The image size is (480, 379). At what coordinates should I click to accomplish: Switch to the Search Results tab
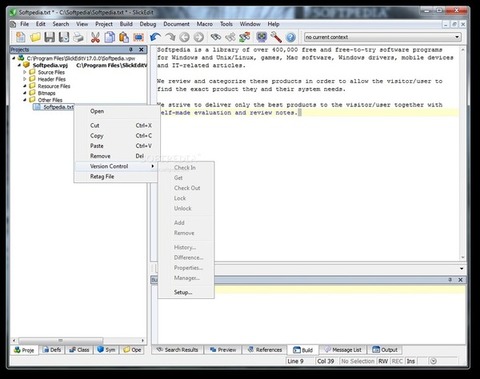click(177, 350)
